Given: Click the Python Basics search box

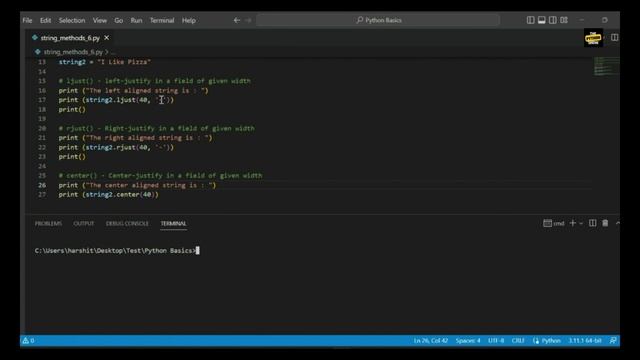Looking at the screenshot, I should tap(378, 20).
